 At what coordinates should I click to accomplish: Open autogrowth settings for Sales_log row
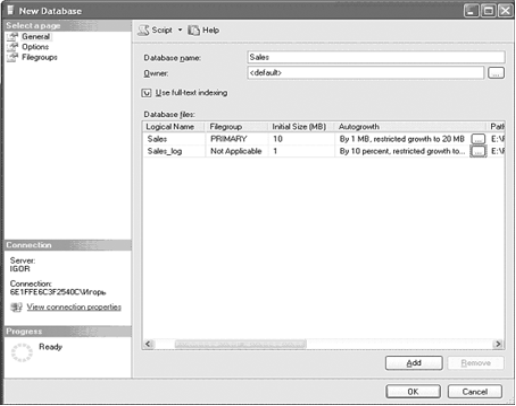tap(478, 152)
